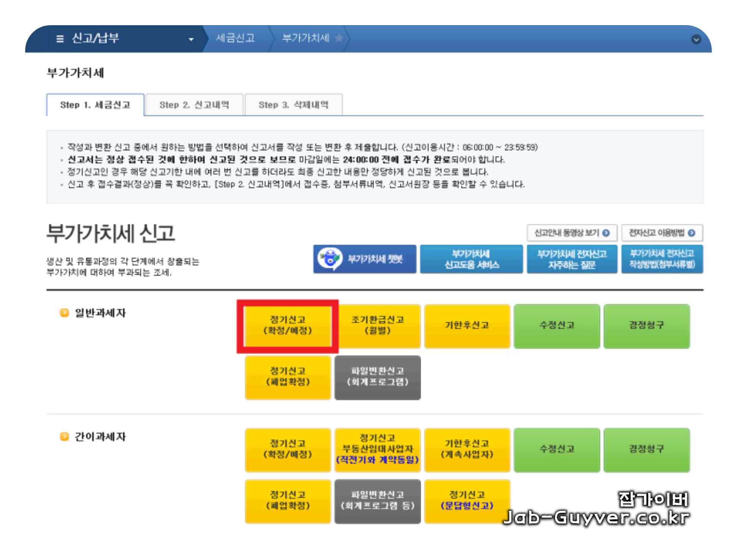Click 조기환급신고 (월별) button
The height and width of the screenshot is (560, 737).
coord(377,325)
